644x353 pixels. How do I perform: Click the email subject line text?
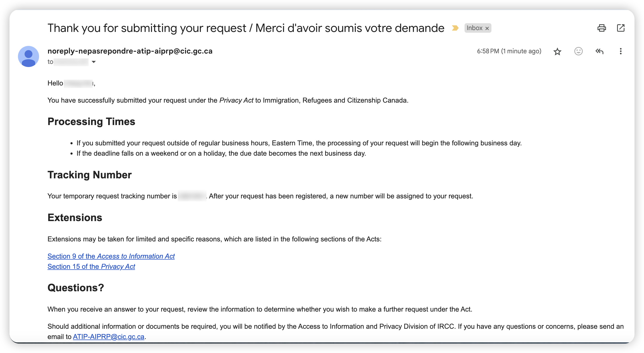[x=246, y=28]
